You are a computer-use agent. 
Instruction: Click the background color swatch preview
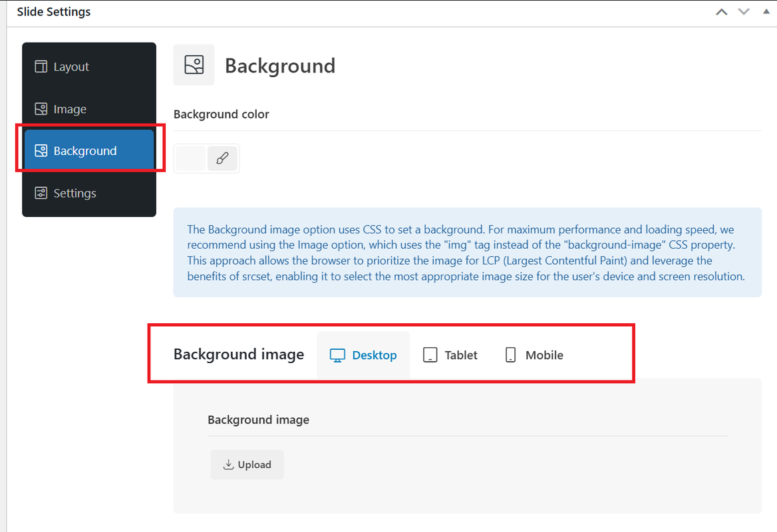tap(191, 158)
